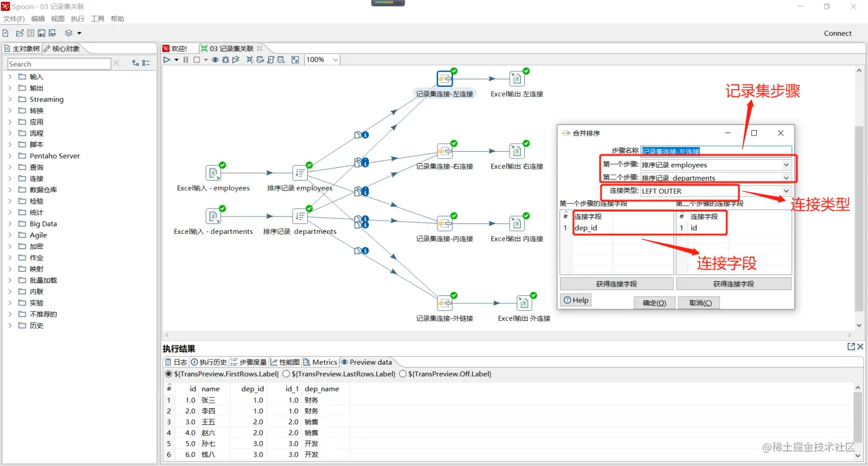Image resolution: width=868 pixels, height=466 pixels.
Task: Click the Open file icon
Action: pos(20,33)
